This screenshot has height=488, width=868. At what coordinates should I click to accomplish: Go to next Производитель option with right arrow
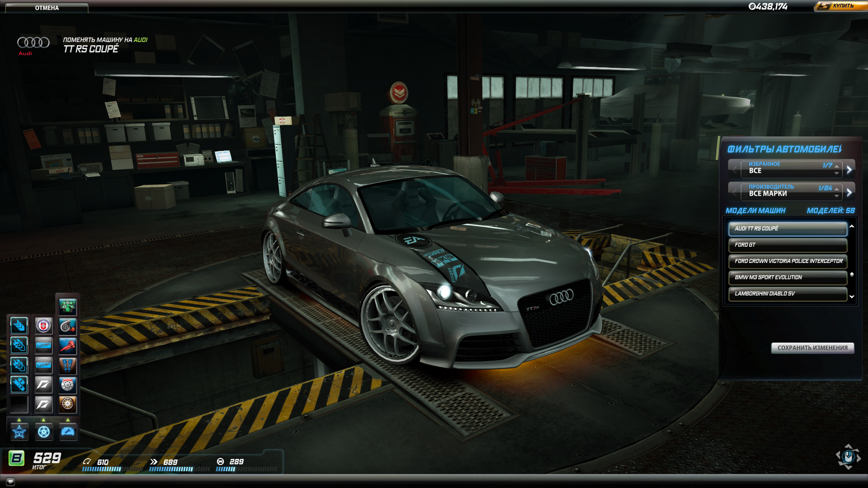coord(849,192)
